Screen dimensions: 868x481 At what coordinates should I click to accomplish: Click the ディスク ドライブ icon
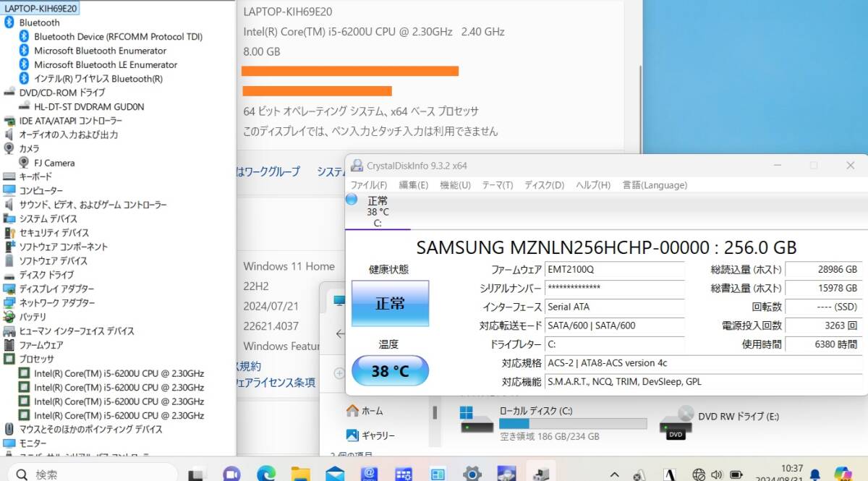coord(9,275)
